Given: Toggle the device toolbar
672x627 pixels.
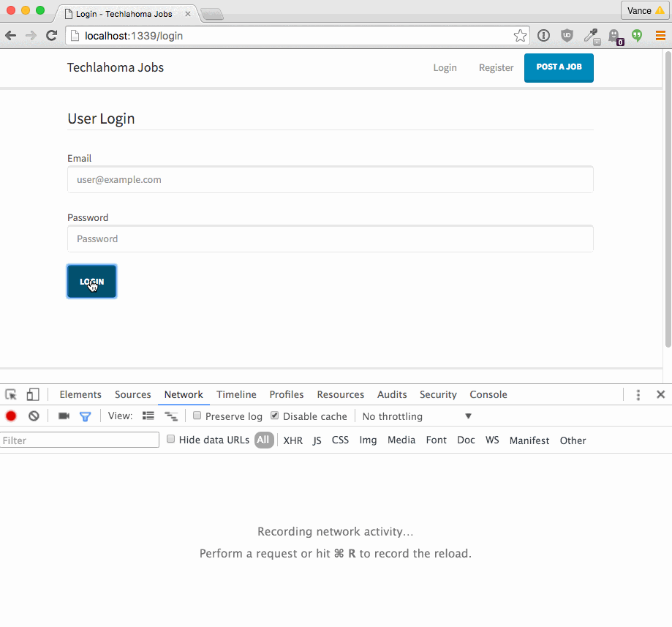Looking at the screenshot, I should (32, 394).
